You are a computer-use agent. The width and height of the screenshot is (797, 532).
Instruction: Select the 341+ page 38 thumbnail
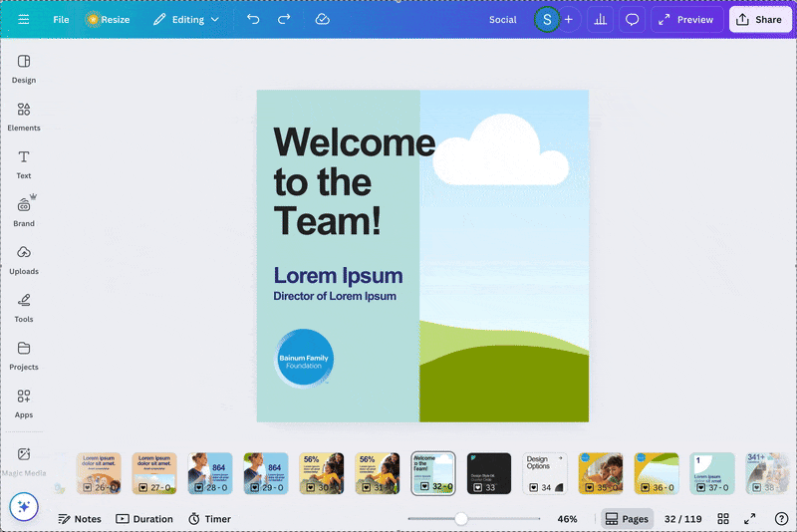767,473
